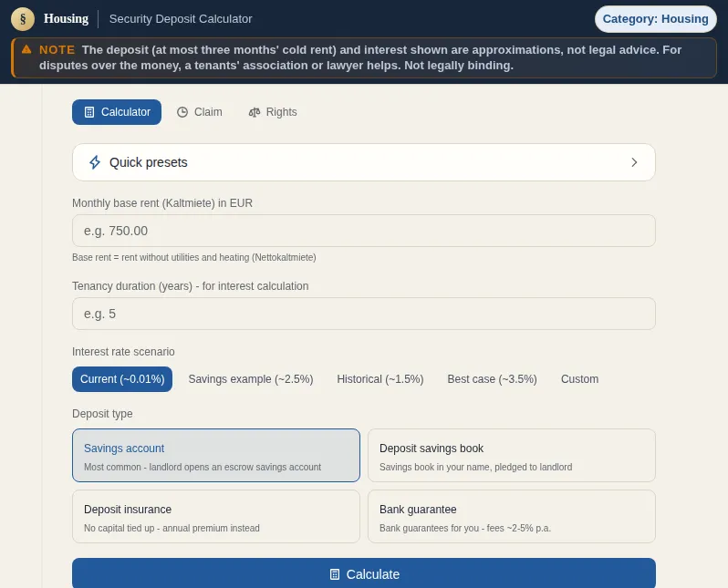Select the Deposit insurance card
Screen dimensions: 728x588
[216, 517]
